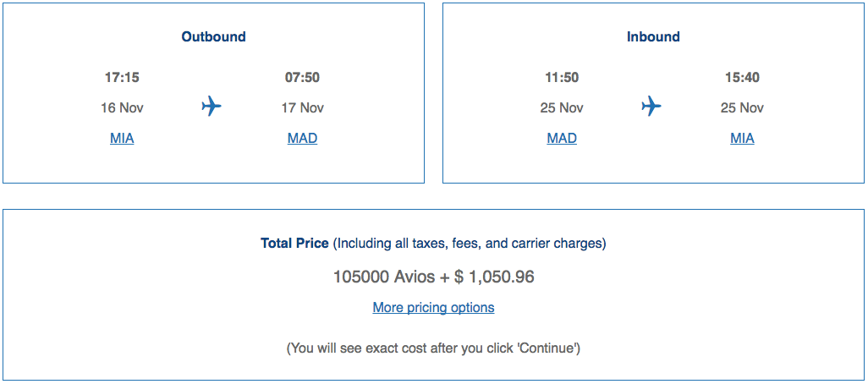The width and height of the screenshot is (868, 384).
Task: Select the 07:50 outbound arrival time
Action: coord(302,77)
